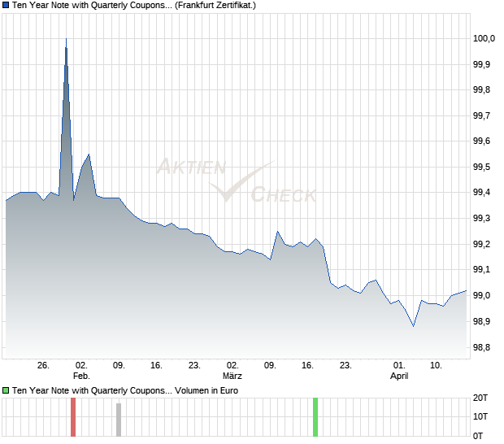Select the 'April' month label on the date axis
The height and width of the screenshot is (444, 504).
tap(398, 376)
